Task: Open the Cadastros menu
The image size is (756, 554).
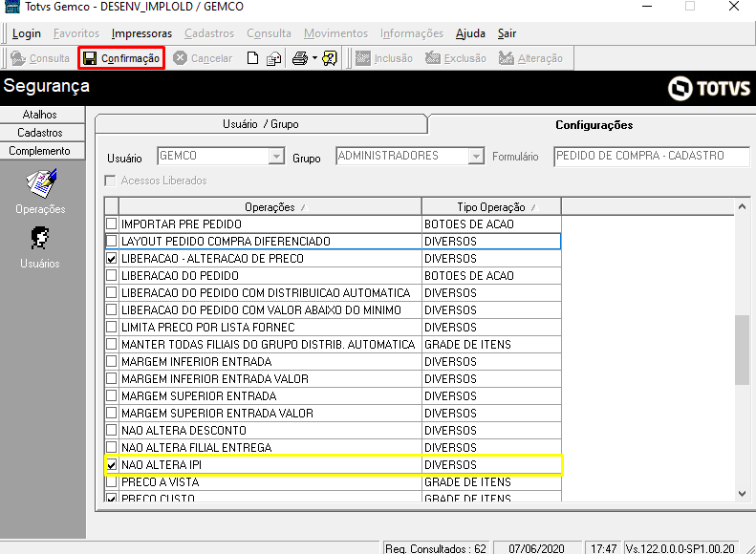Action: point(209,33)
